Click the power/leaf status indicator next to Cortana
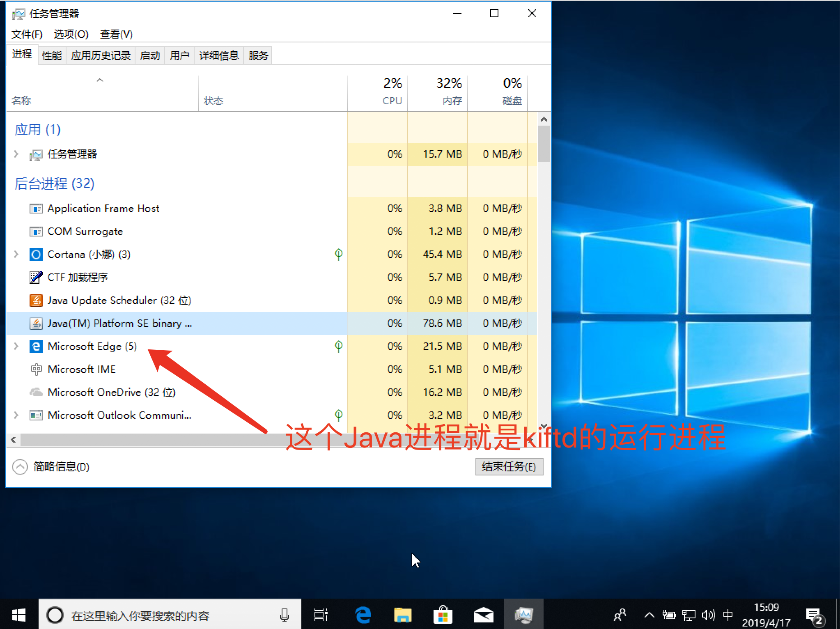Viewport: 840px width, 629px height. tap(338, 254)
